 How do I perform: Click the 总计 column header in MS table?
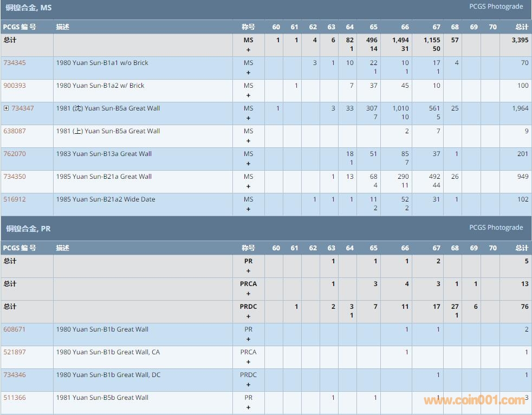click(x=521, y=27)
